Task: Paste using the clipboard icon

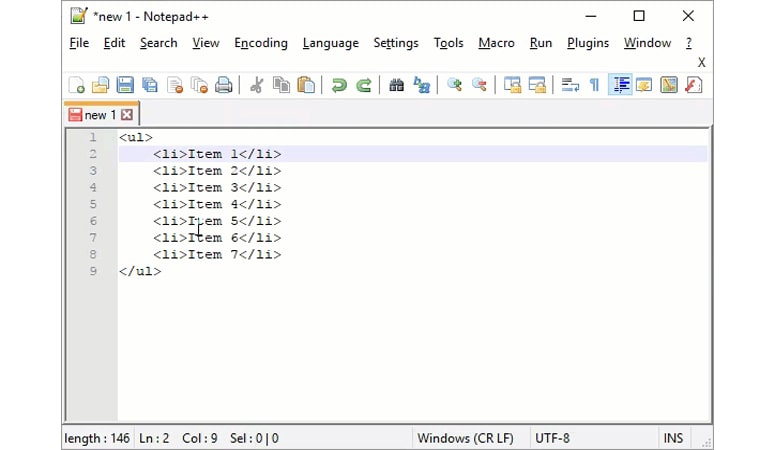Action: [x=306, y=85]
